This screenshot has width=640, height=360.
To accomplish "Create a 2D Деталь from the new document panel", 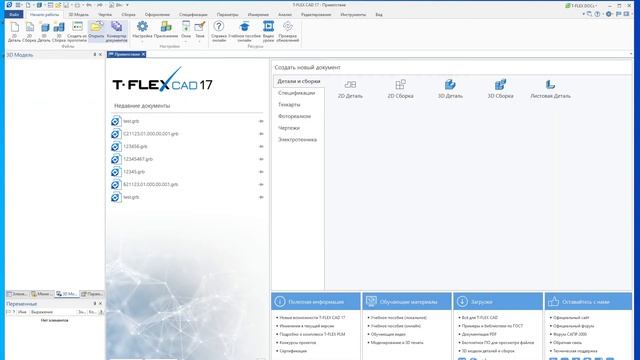I will tap(350, 89).
